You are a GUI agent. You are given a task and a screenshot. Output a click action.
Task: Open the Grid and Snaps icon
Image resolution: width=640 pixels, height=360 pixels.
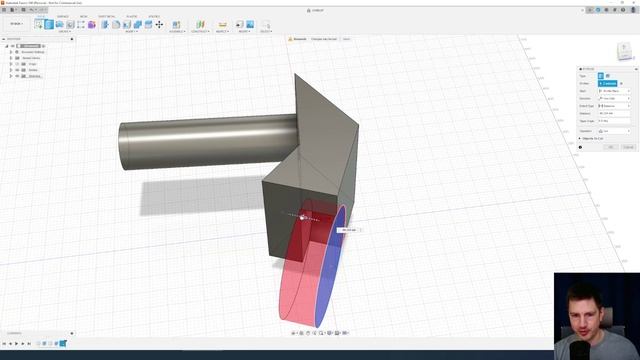[338, 333]
